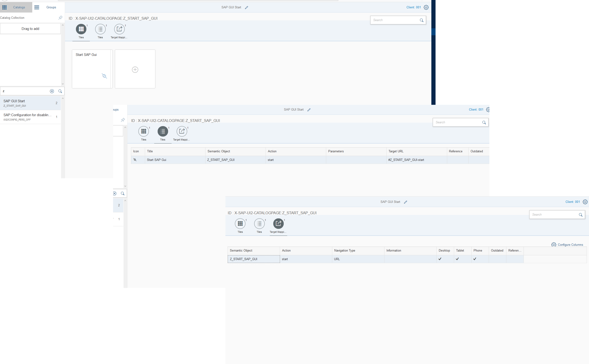589x364 pixels.
Task: Open Target Mappings icon in top panel
Action: [x=119, y=29]
